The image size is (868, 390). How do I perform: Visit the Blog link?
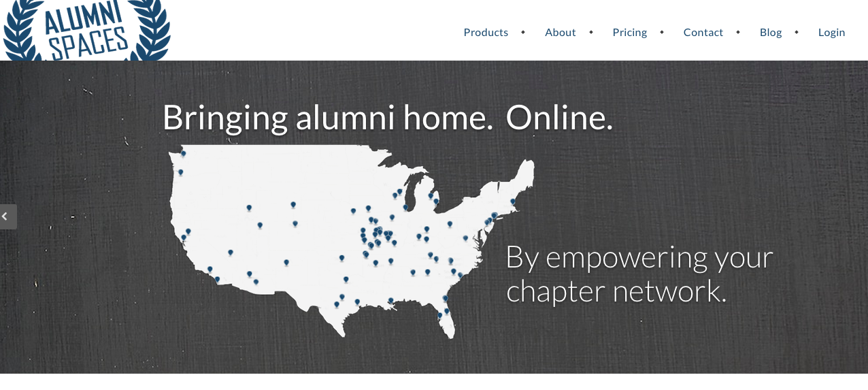(x=771, y=32)
